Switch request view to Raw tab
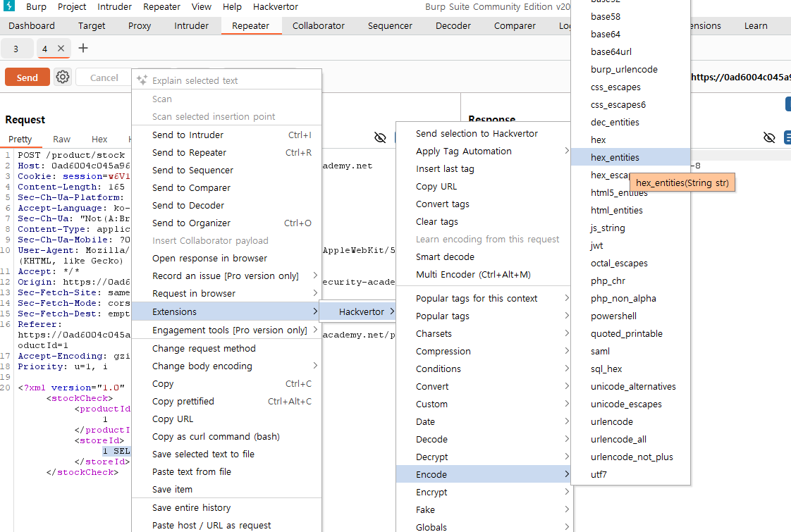Image resolution: width=791 pixels, height=532 pixels. point(61,140)
